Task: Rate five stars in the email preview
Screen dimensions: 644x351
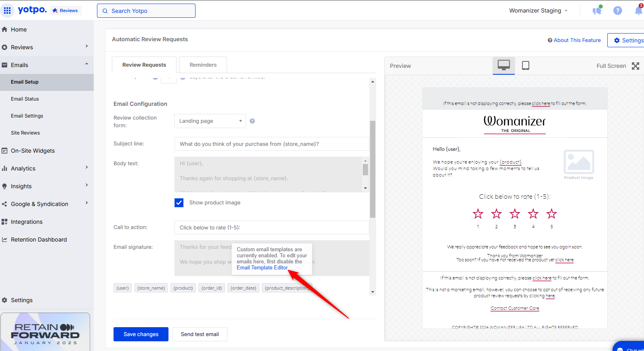Action: click(x=551, y=214)
